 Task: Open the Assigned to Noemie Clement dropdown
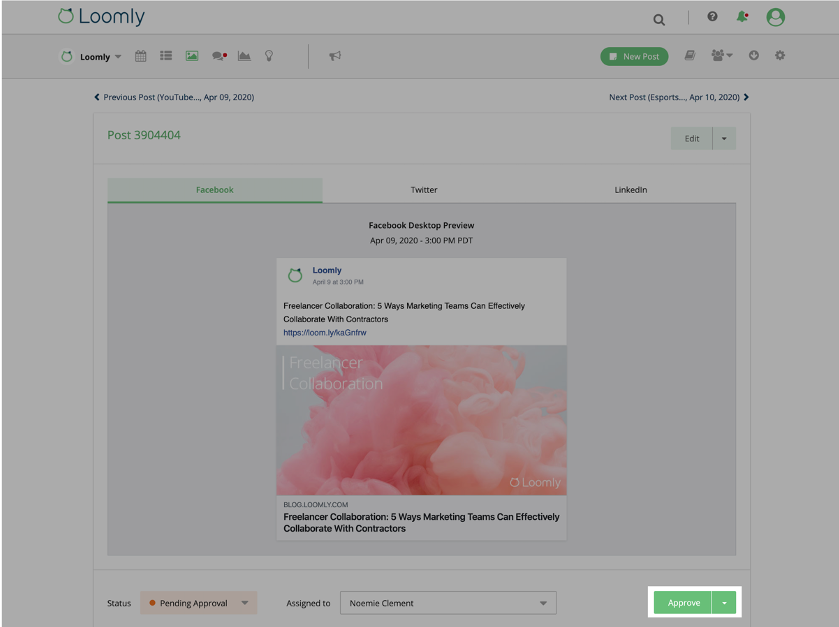tap(448, 603)
